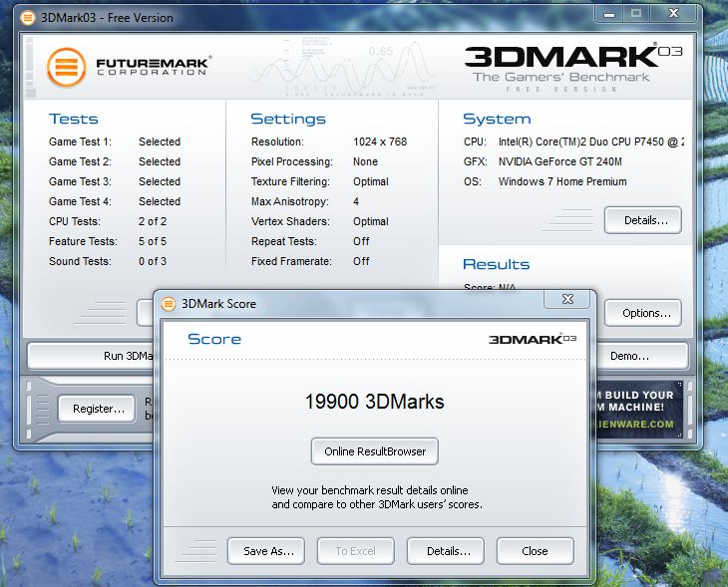Click the Resolution value 1024 x 768
This screenshot has width=728, height=587.
(x=380, y=142)
